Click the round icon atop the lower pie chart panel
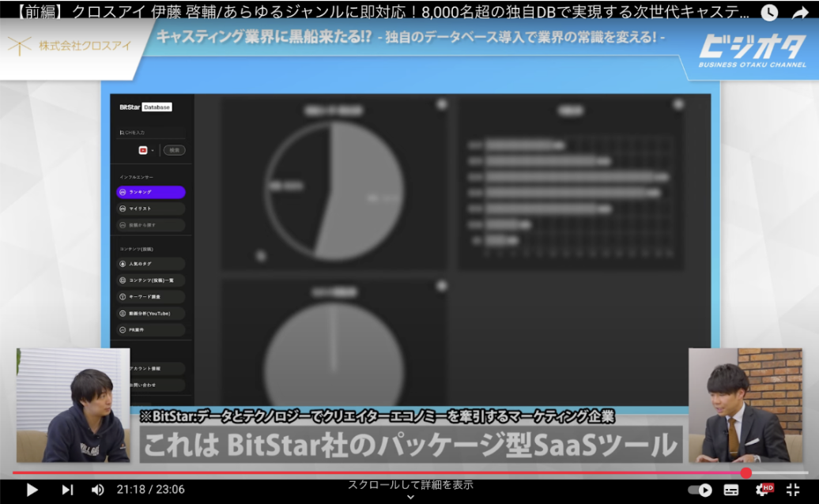Viewport: 819px width, 504px height. 442,286
